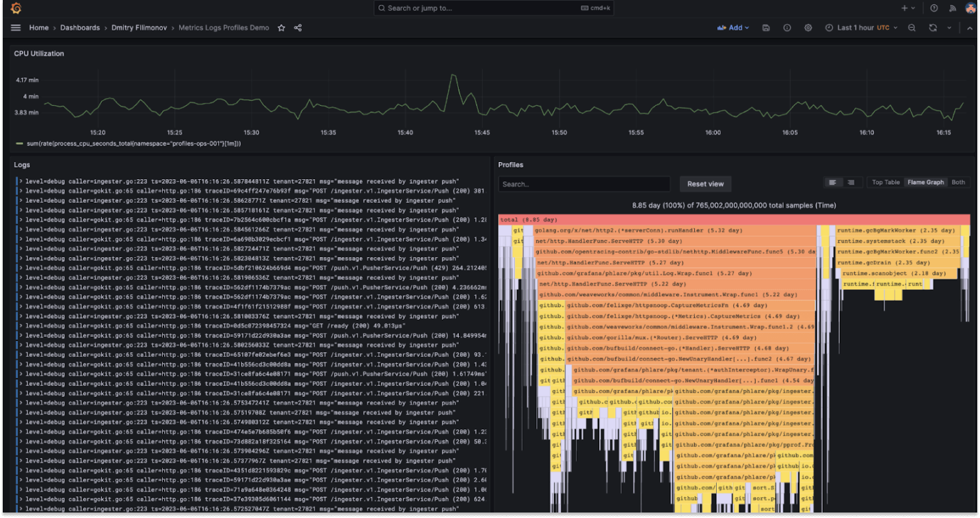Open the auto-refresh interval dropdown
This screenshot has width=980, height=518.
949,28
